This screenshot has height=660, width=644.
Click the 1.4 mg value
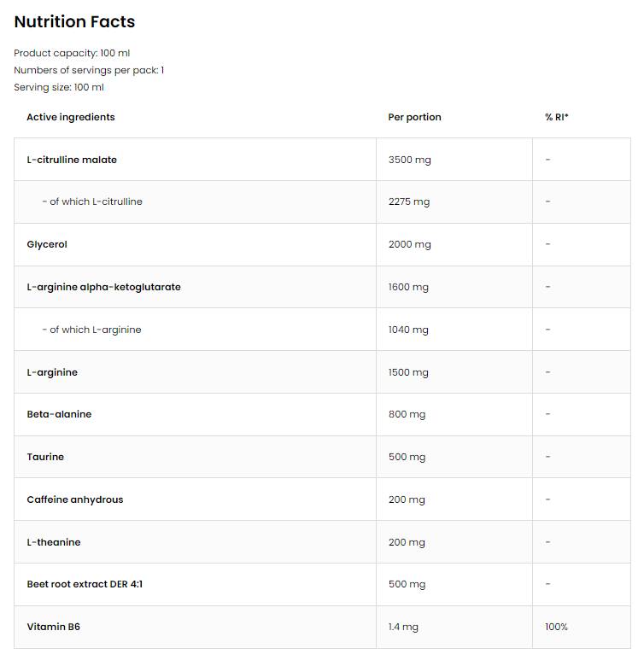403,627
